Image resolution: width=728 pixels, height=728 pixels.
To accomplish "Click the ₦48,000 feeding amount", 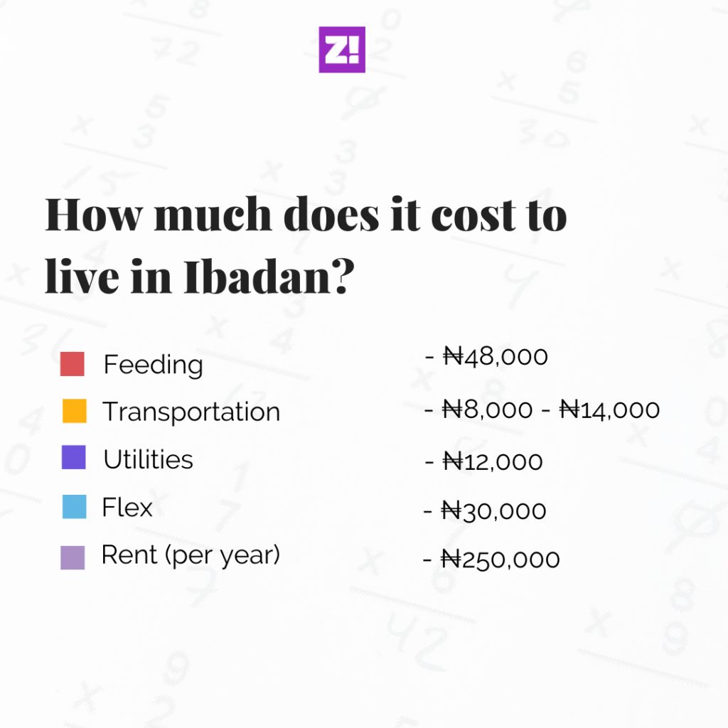I will coord(496,356).
